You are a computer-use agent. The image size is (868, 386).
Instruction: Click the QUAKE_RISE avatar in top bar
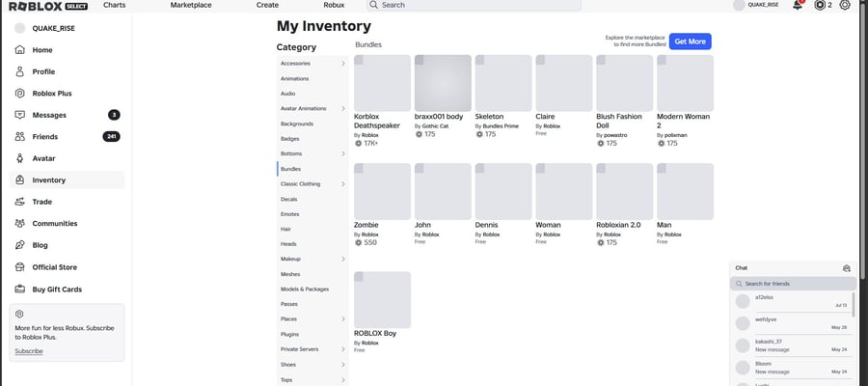pos(739,5)
